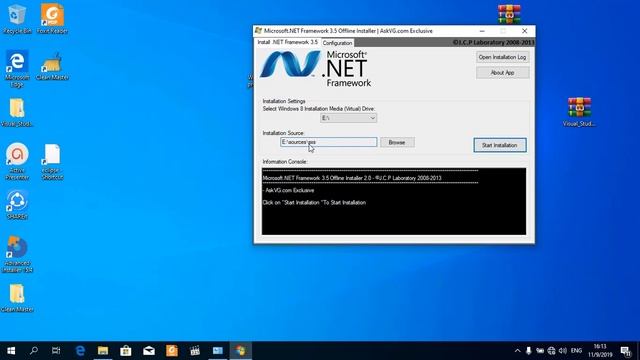
Task: Select the Install .NET Framework 3.5 tab
Action: pos(287,42)
